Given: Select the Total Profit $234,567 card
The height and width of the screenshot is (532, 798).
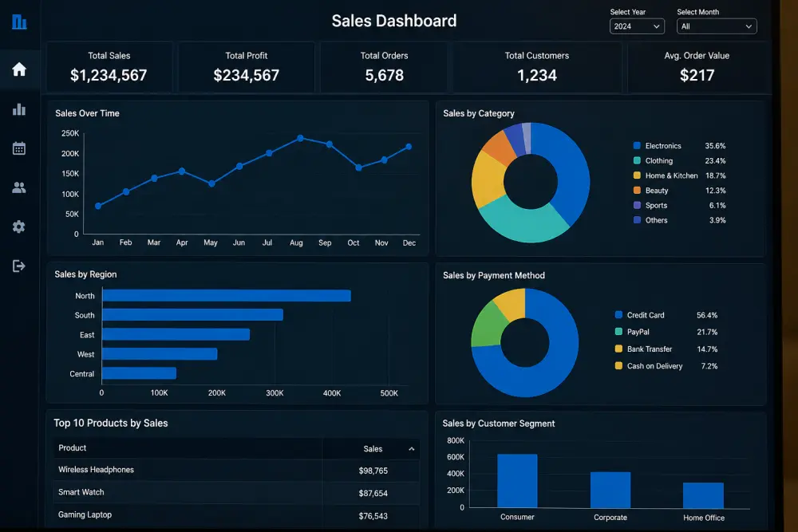Looking at the screenshot, I should coord(247,67).
